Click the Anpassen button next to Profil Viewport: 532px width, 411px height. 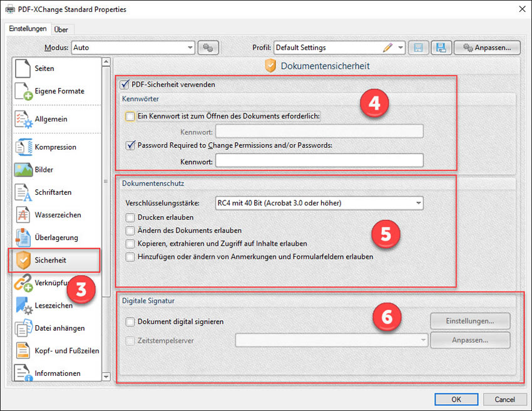click(487, 48)
